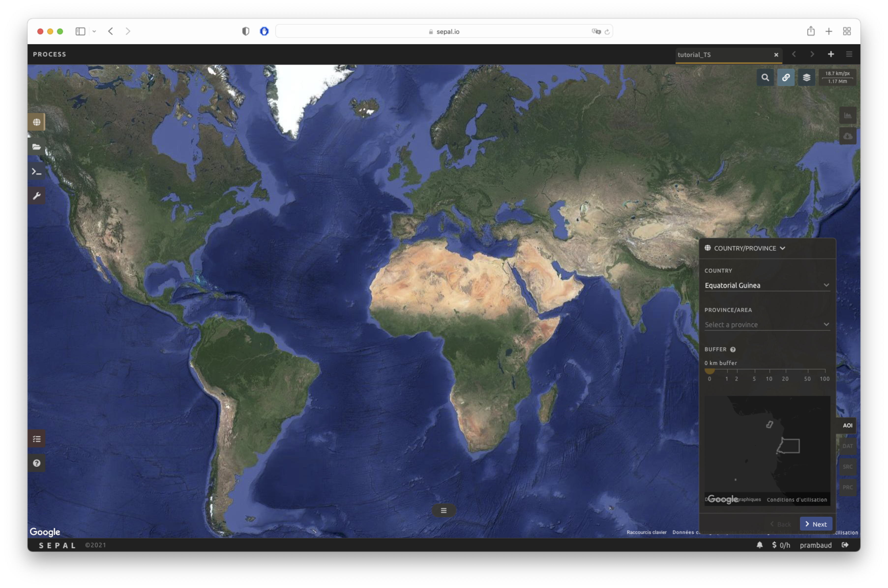
Task: Click the bottom center map menu handle
Action: pos(443,510)
